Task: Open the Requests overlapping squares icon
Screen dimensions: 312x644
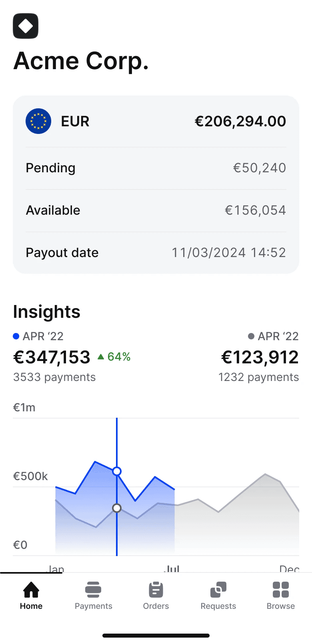Action: (x=218, y=590)
